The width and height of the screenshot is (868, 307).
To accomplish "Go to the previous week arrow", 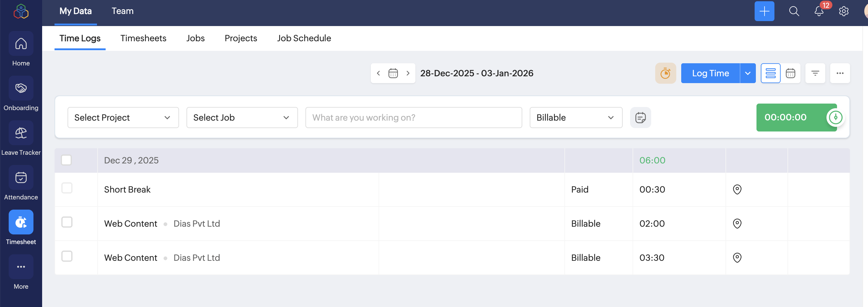I will [379, 73].
